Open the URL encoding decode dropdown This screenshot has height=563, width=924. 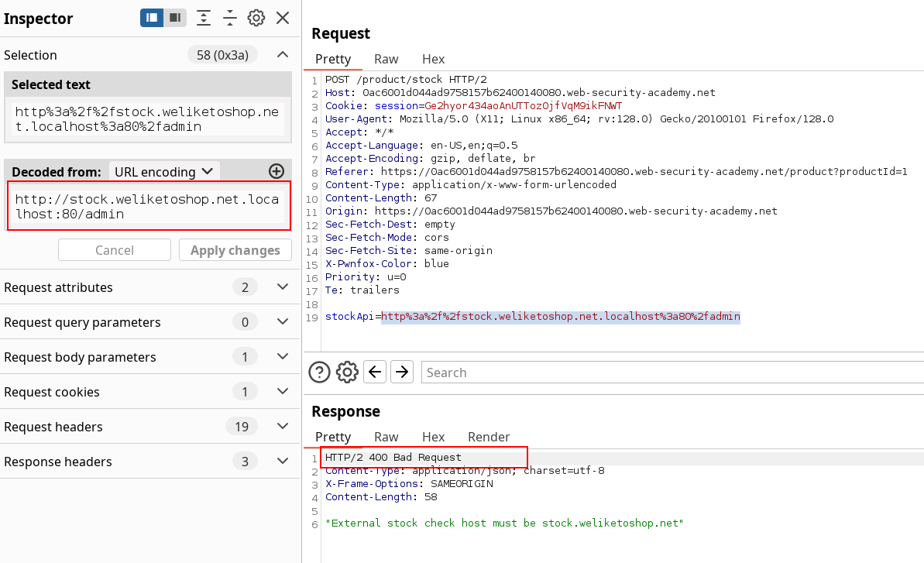[163, 171]
